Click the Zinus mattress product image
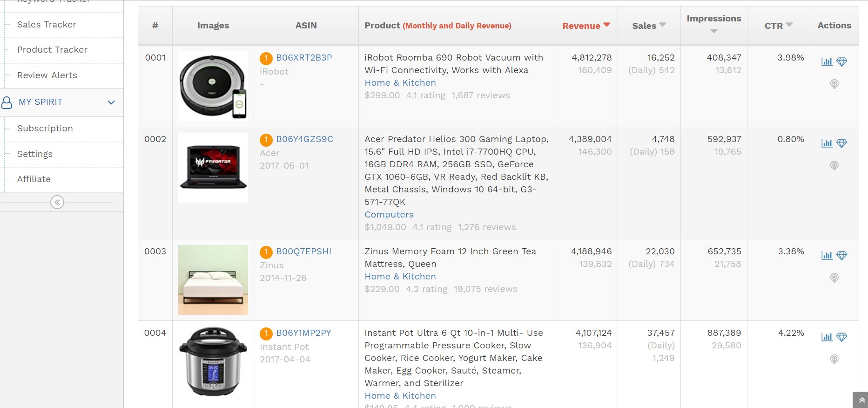 point(213,280)
